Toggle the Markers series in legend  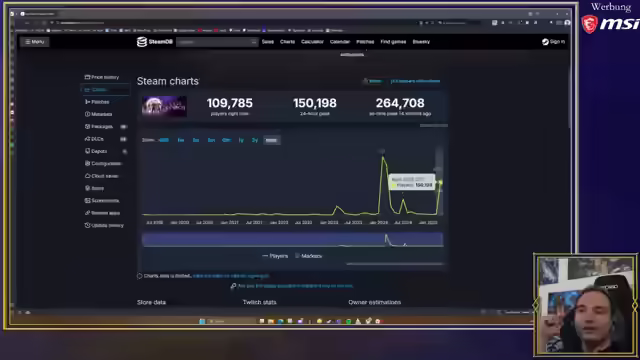click(308, 256)
